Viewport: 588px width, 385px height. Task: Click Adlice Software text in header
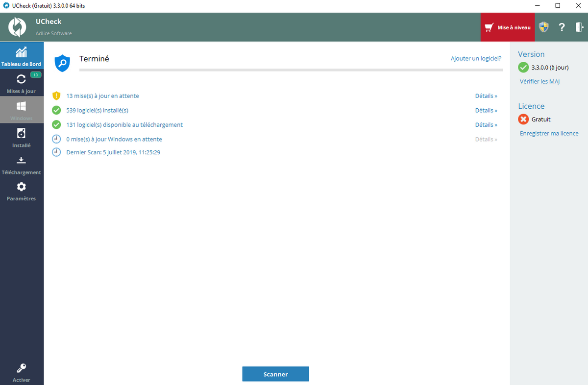(x=53, y=33)
